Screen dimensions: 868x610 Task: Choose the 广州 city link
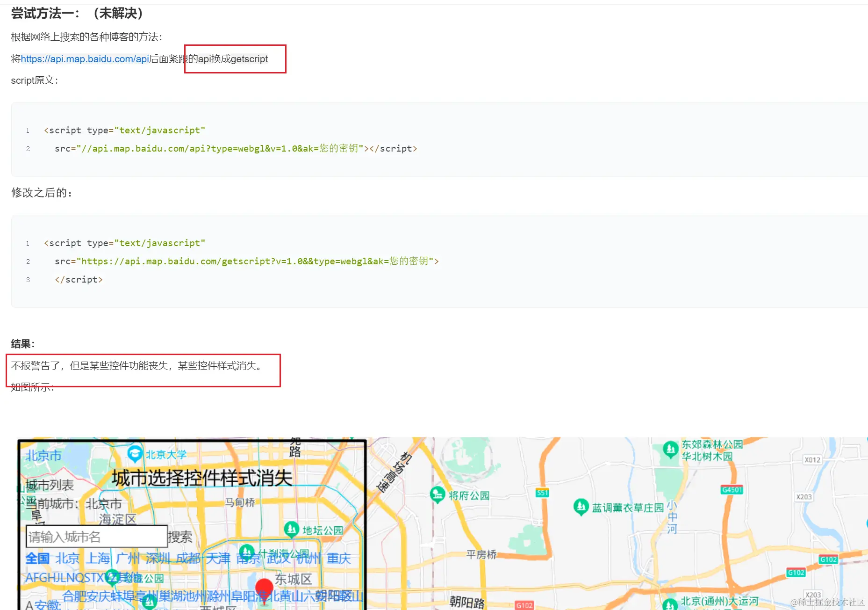(x=128, y=559)
